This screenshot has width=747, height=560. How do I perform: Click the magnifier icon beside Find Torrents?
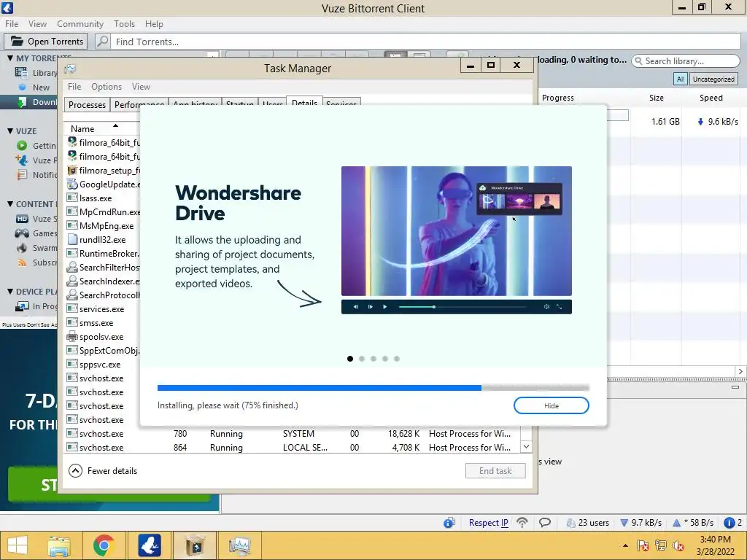point(102,42)
